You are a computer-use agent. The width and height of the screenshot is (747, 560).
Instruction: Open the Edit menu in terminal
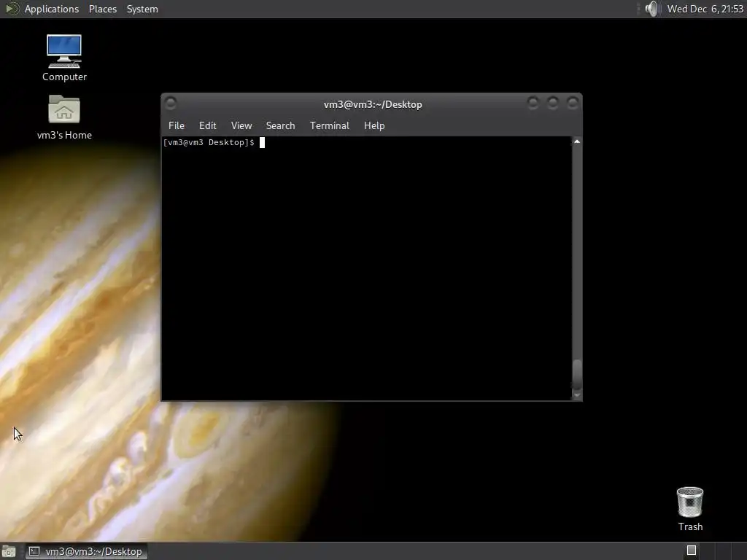point(208,125)
